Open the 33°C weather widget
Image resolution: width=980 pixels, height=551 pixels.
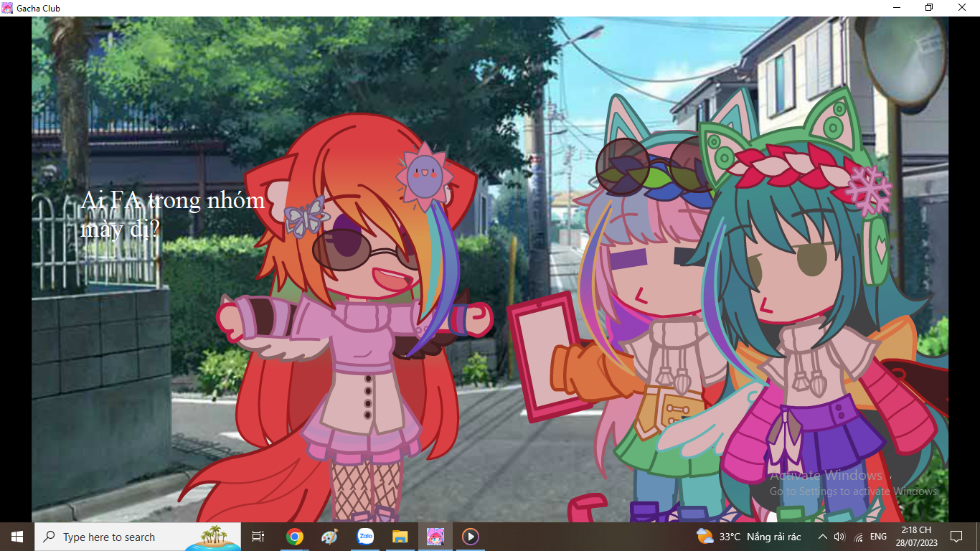748,537
